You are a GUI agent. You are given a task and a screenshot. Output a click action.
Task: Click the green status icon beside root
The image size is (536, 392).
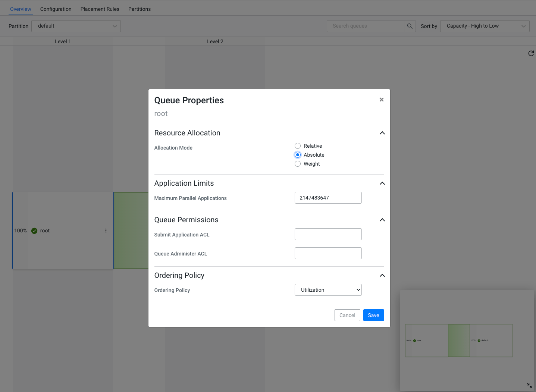coord(34,231)
